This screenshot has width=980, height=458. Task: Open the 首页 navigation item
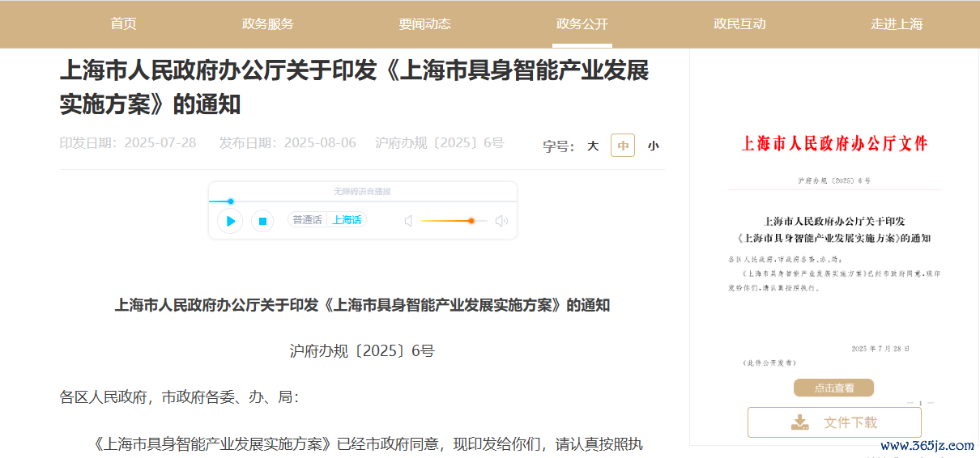[123, 24]
